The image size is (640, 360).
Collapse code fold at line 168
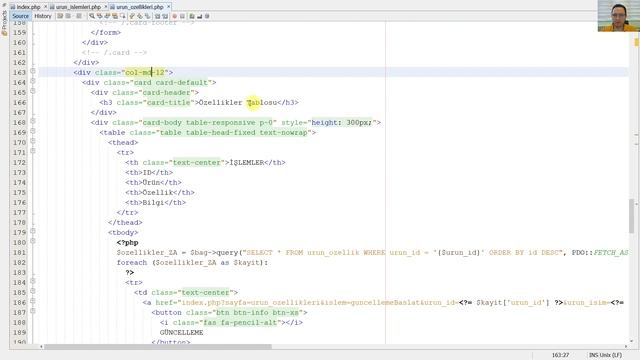click(33, 121)
